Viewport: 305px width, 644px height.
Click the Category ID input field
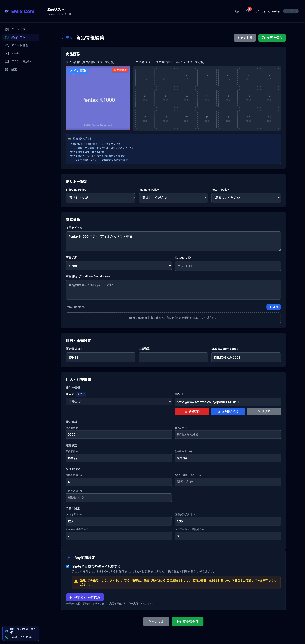[x=228, y=266]
